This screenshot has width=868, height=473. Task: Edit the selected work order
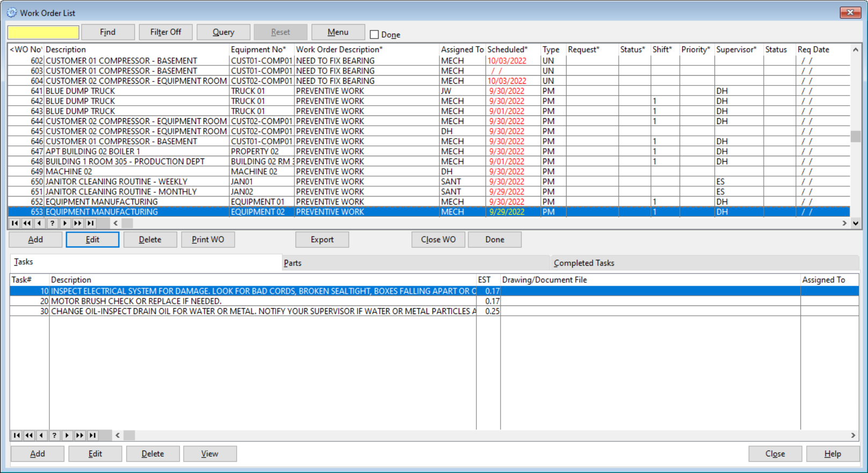tap(92, 239)
